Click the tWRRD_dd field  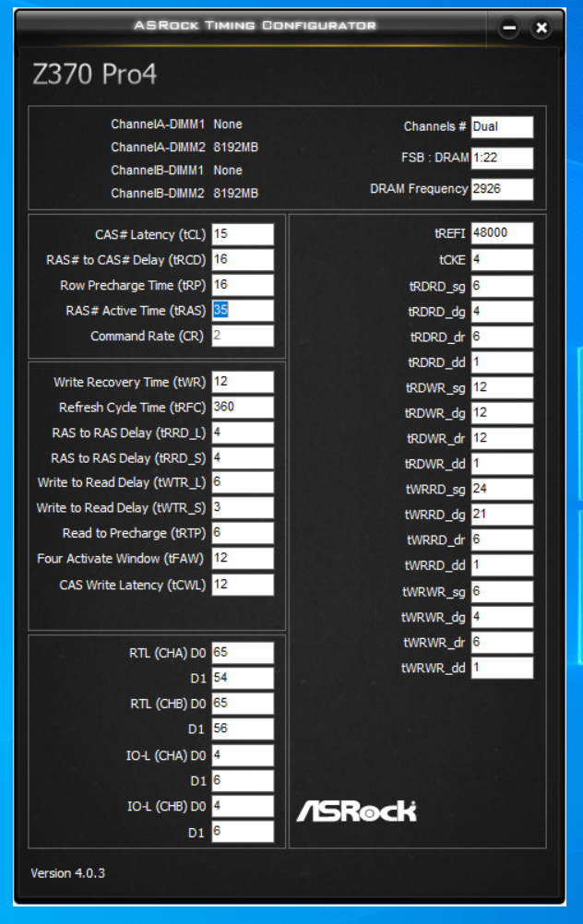coord(502,564)
